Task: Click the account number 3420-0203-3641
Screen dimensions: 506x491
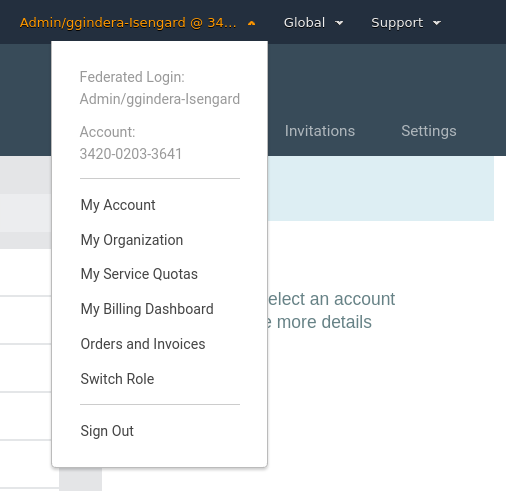Action: pos(131,154)
